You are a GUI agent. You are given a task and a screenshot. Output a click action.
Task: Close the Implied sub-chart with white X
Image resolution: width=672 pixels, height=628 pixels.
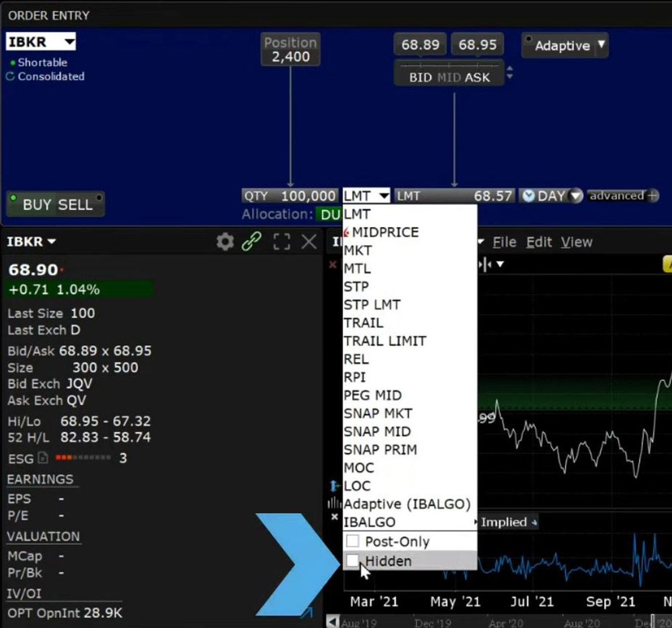tap(335, 517)
